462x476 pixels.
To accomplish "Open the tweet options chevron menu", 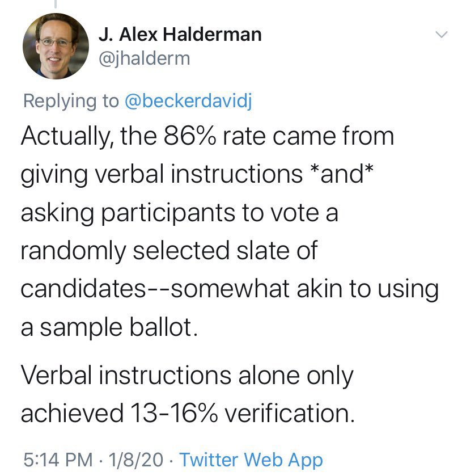I will click(x=442, y=34).
